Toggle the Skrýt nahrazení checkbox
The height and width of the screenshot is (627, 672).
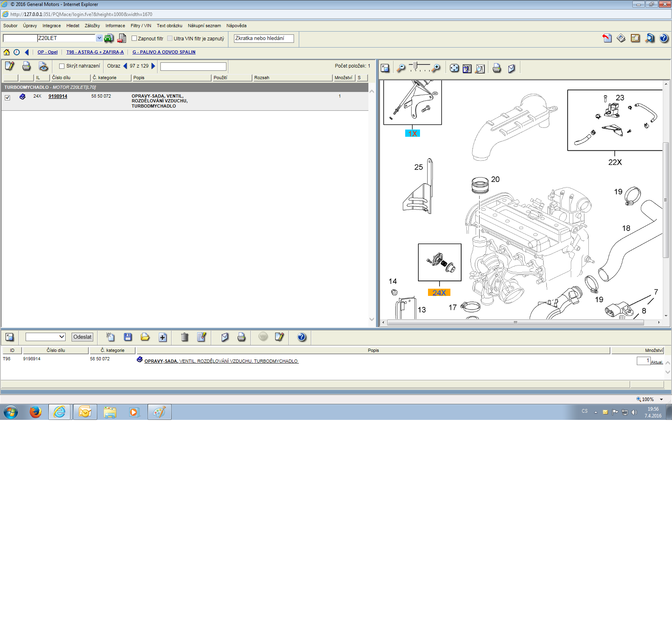coord(62,66)
